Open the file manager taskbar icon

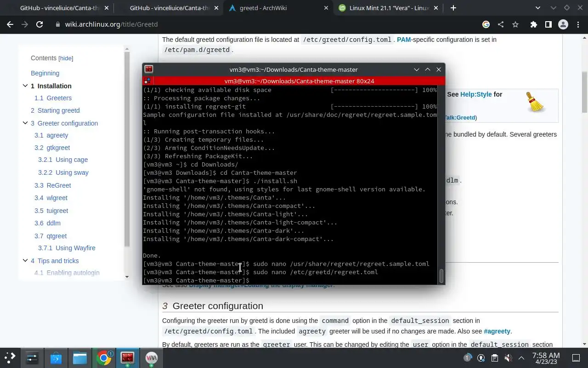pyautogui.click(x=80, y=357)
